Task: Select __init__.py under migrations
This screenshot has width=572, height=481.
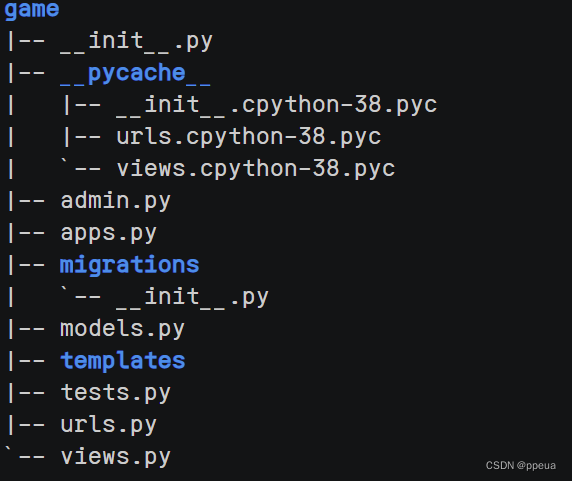Action: click(193, 298)
